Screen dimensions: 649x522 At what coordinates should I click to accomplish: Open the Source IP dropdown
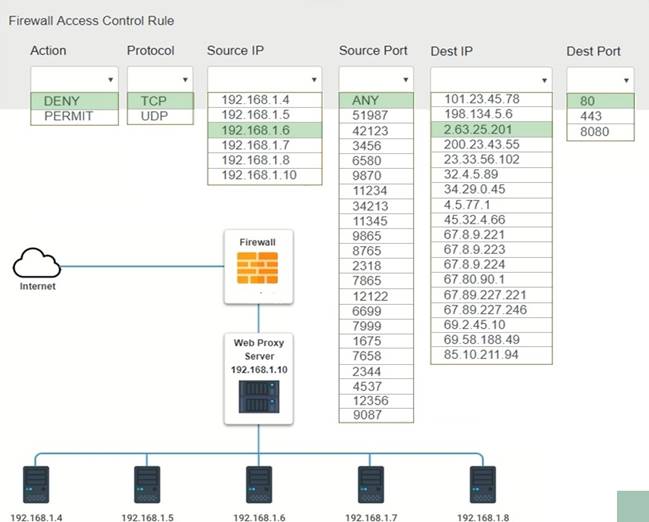(264, 79)
